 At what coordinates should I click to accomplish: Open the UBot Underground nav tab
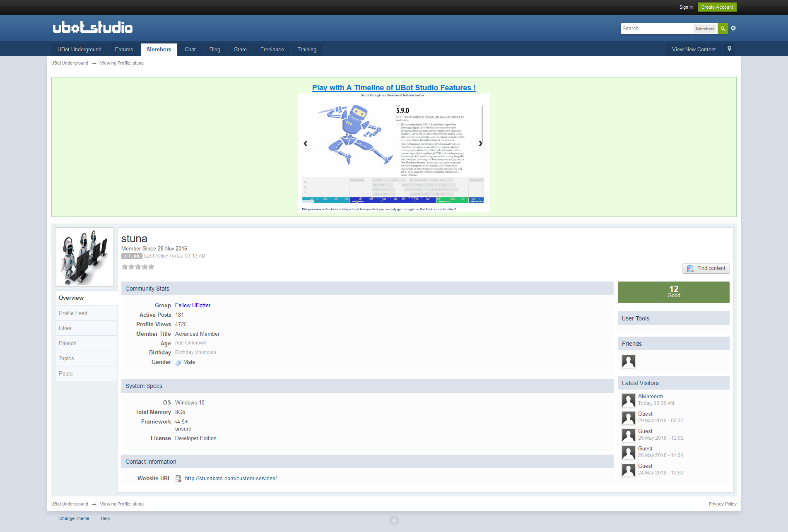point(80,49)
